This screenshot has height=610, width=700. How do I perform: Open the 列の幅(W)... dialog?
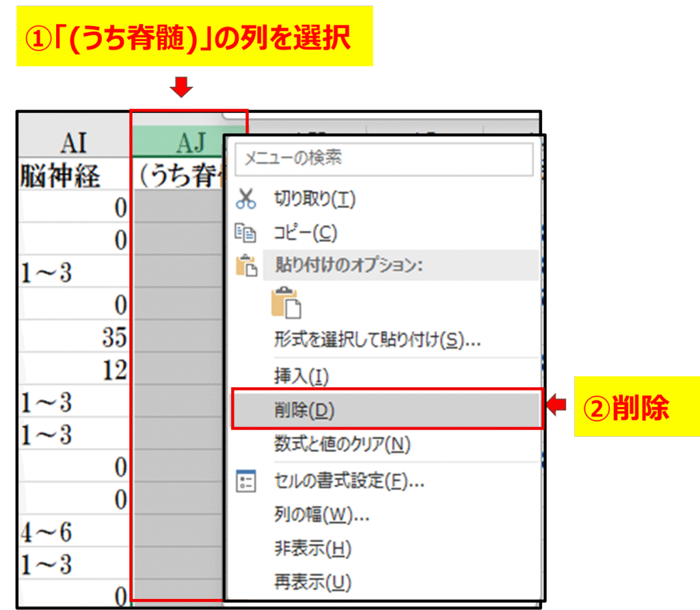click(322, 514)
